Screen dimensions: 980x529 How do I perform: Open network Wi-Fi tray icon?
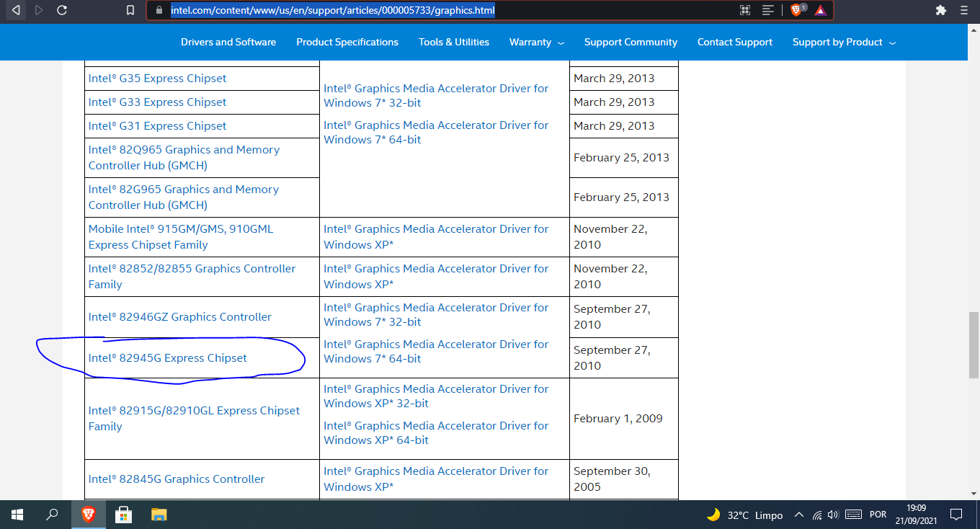click(x=817, y=515)
